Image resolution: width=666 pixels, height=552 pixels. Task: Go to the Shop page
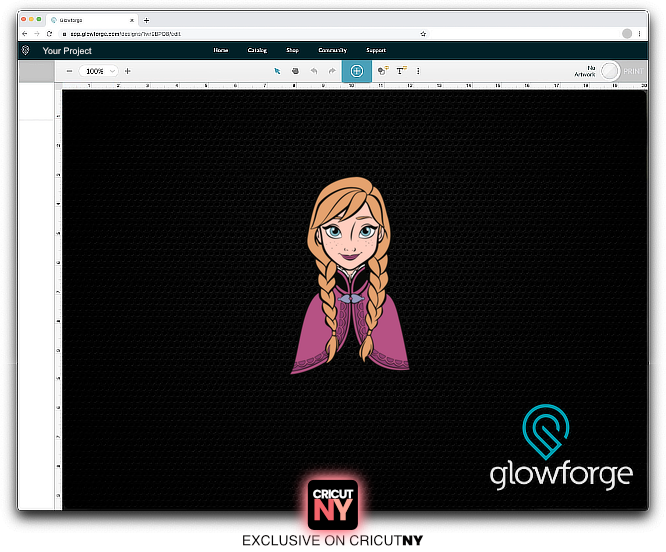[292, 50]
